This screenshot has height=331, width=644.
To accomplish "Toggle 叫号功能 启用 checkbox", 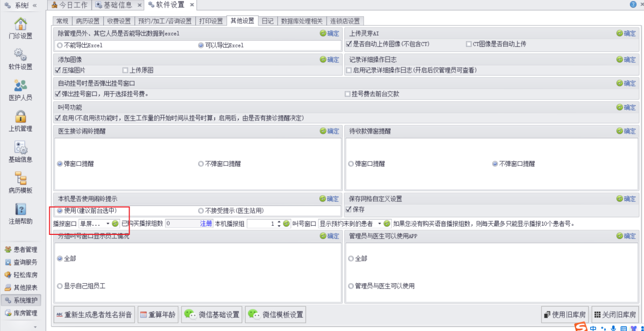I will click(x=57, y=118).
